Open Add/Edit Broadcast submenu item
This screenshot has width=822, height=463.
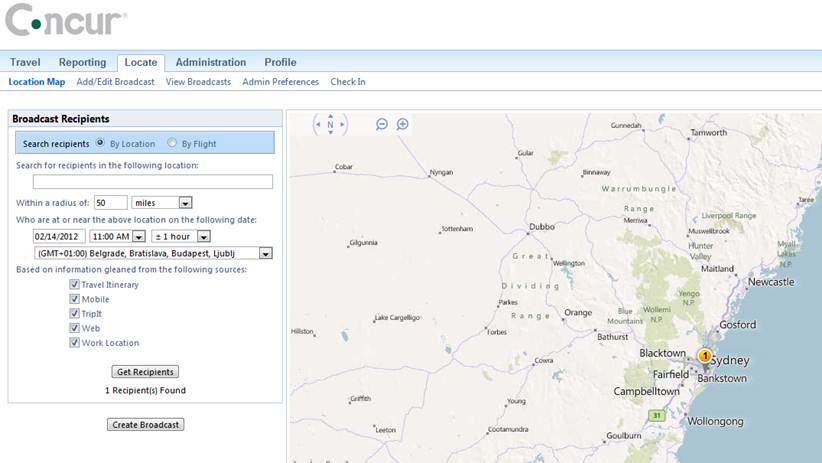point(115,82)
